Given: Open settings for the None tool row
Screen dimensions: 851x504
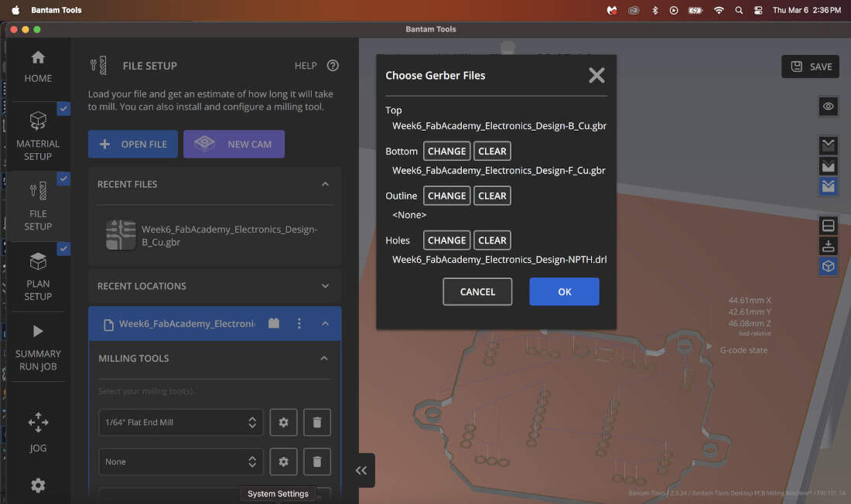Looking at the screenshot, I should 283,461.
